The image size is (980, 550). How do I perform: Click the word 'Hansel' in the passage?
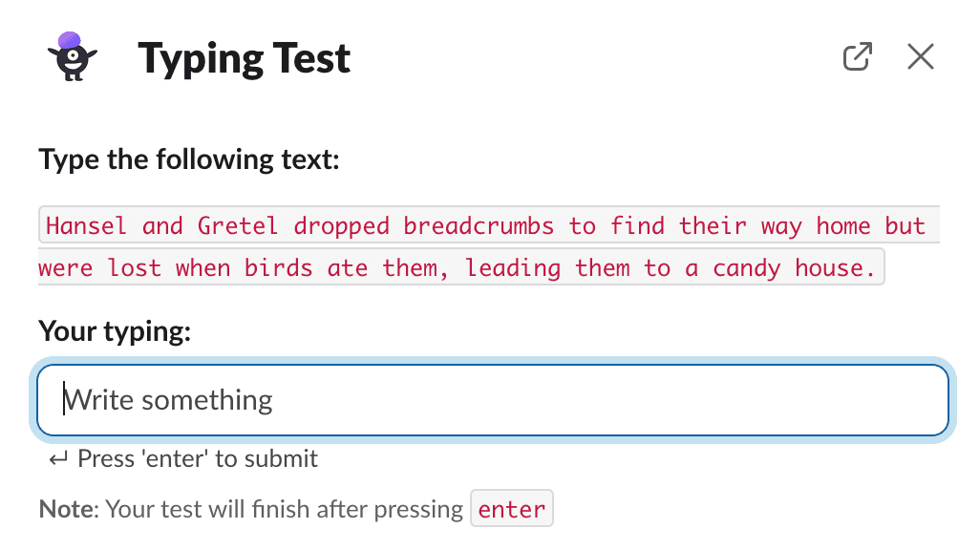pyautogui.click(x=86, y=225)
